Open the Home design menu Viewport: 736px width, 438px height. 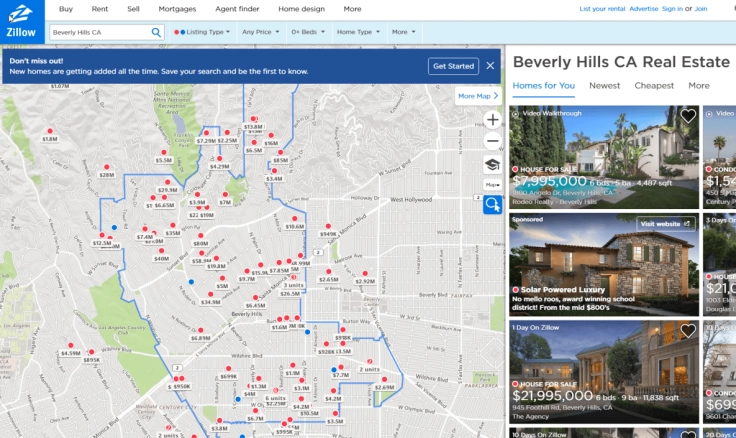301,9
